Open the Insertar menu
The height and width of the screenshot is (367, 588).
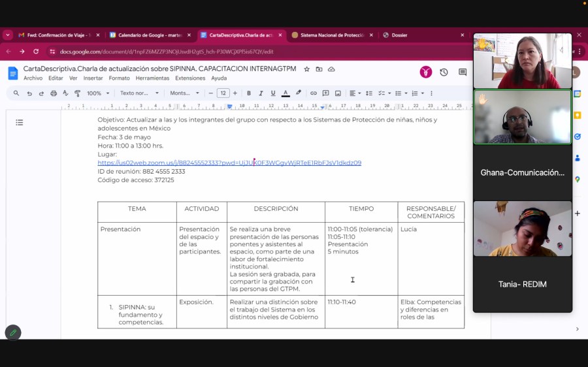(93, 78)
